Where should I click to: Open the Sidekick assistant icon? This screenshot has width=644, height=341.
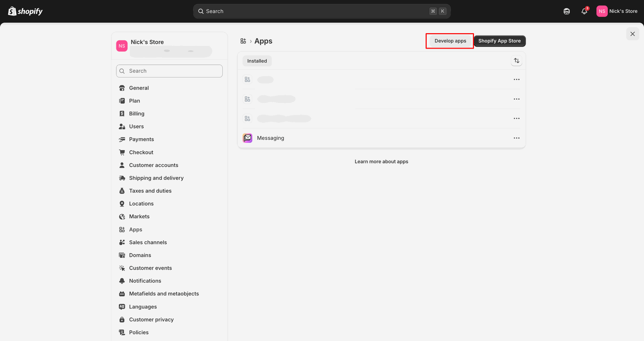pyautogui.click(x=567, y=11)
